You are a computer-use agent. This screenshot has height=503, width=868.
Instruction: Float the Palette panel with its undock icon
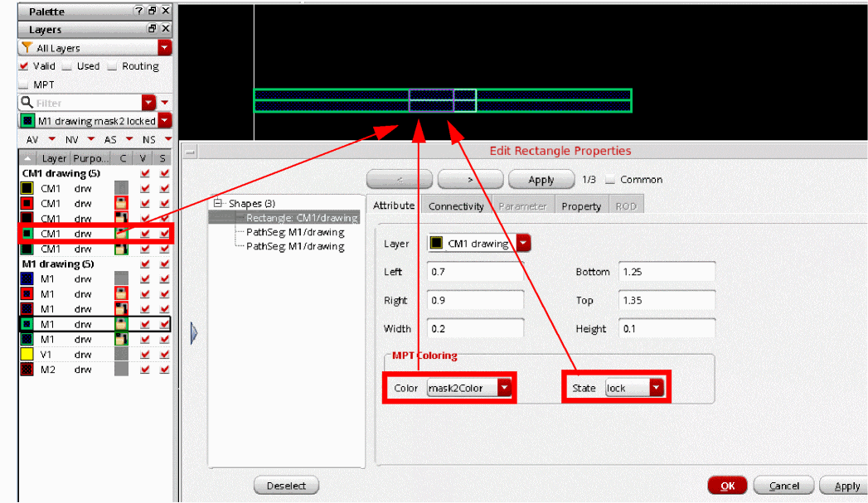153,11
